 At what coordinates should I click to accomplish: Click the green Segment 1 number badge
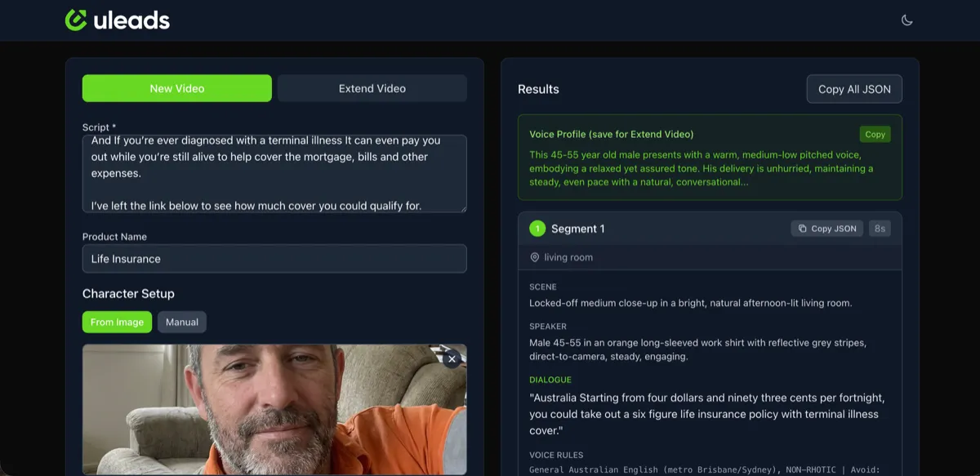(x=537, y=229)
